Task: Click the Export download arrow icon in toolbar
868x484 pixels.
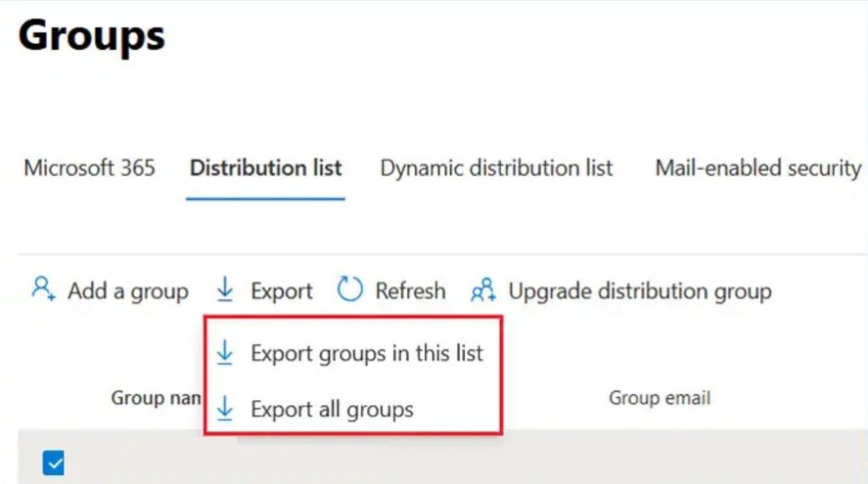Action: (225, 290)
